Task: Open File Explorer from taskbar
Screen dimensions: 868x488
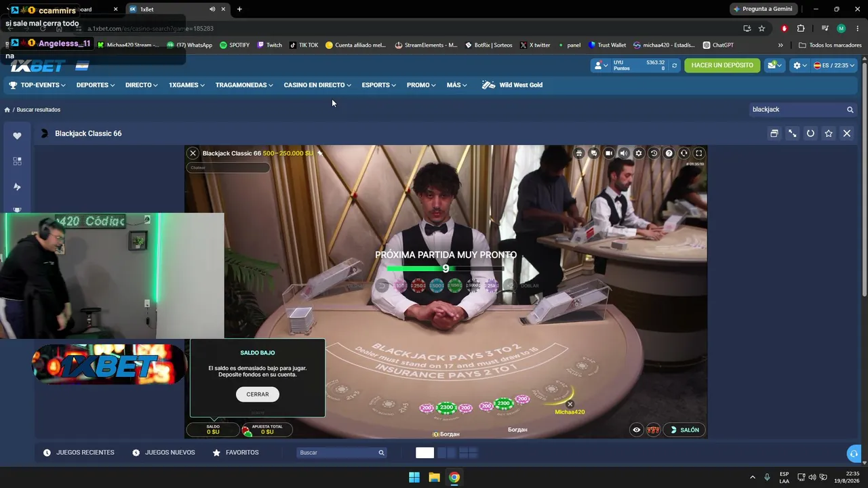Action: [434, 477]
